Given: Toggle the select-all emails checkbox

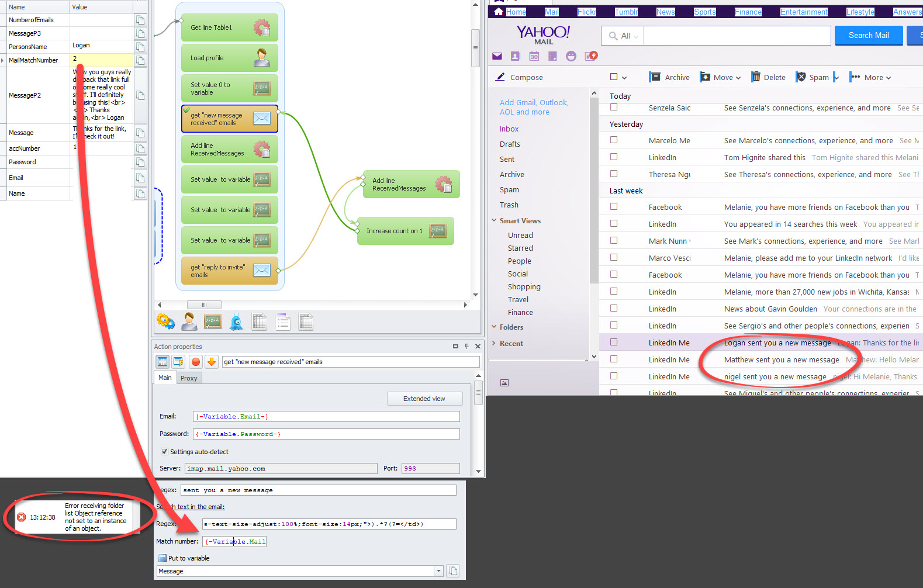Looking at the screenshot, I should click(614, 77).
